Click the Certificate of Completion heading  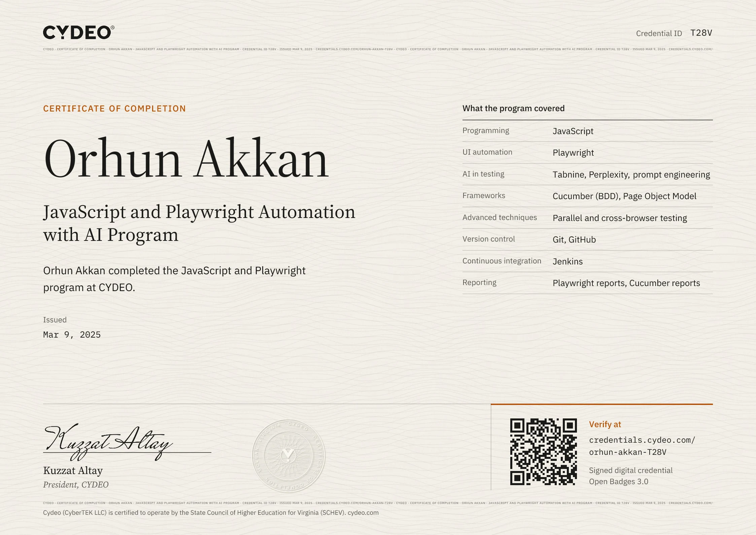(114, 108)
